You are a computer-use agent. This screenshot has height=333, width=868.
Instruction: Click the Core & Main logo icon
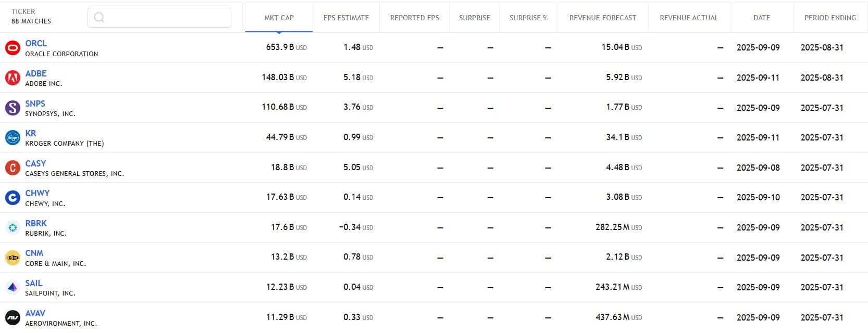pyautogui.click(x=13, y=258)
